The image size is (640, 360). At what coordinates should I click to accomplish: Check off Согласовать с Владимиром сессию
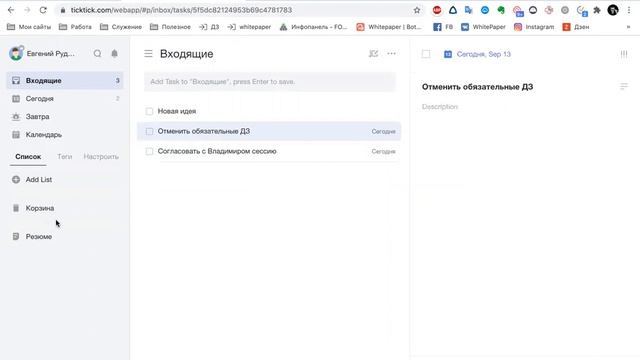pos(149,151)
